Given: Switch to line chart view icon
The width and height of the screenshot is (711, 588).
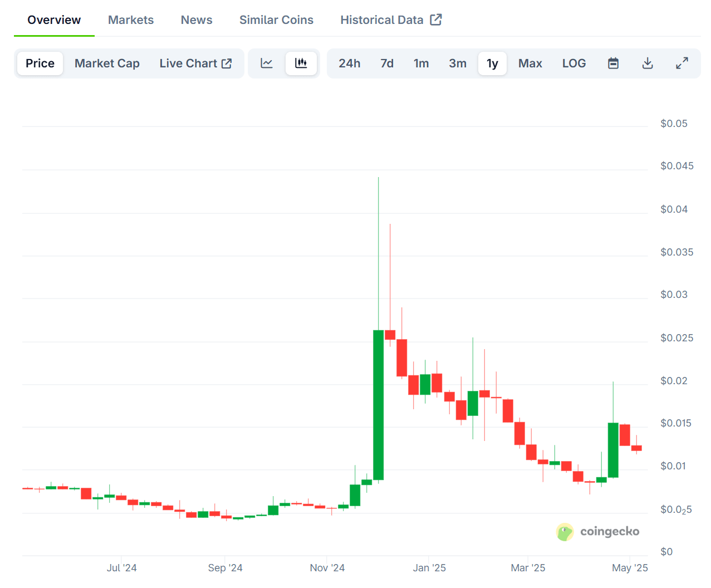Looking at the screenshot, I should (267, 63).
